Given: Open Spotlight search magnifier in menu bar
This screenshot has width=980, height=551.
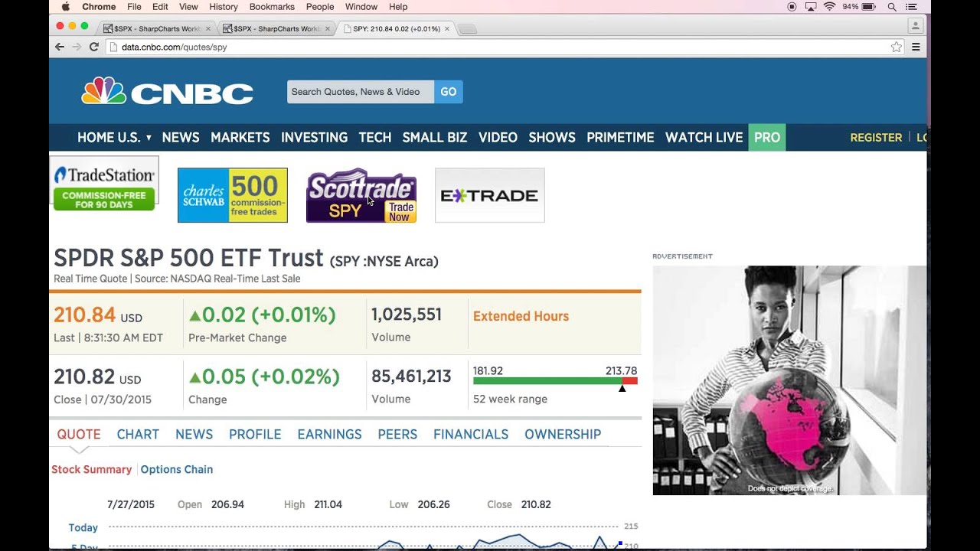Looking at the screenshot, I should pyautogui.click(x=892, y=7).
